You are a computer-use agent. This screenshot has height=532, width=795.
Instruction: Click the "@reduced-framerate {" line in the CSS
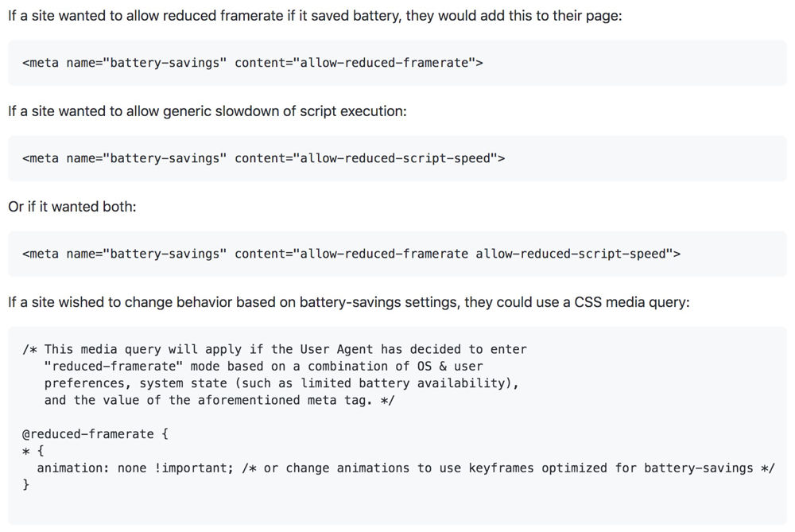(x=95, y=434)
